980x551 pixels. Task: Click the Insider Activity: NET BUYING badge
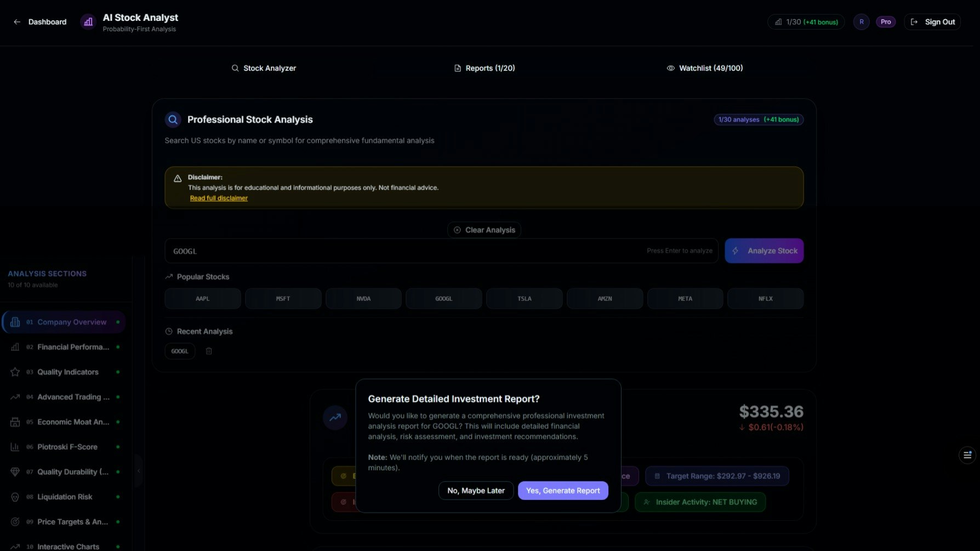[700, 502]
